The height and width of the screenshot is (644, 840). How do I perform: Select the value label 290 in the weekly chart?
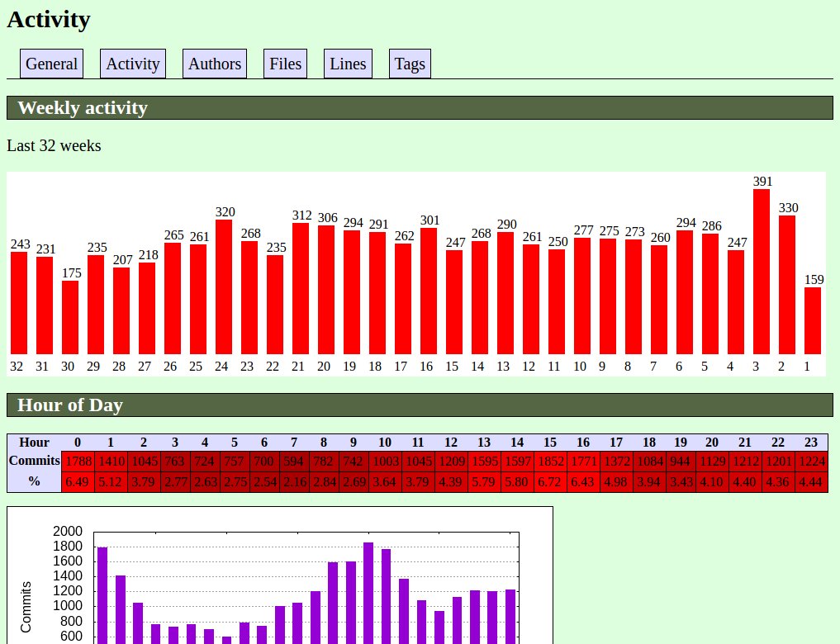(x=507, y=225)
